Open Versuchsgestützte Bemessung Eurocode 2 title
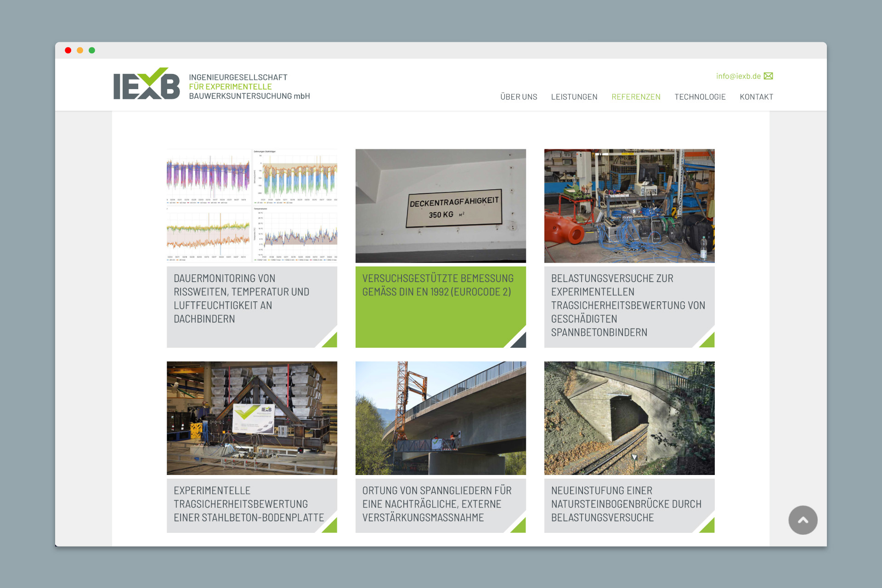The width and height of the screenshot is (882, 588). point(437,285)
